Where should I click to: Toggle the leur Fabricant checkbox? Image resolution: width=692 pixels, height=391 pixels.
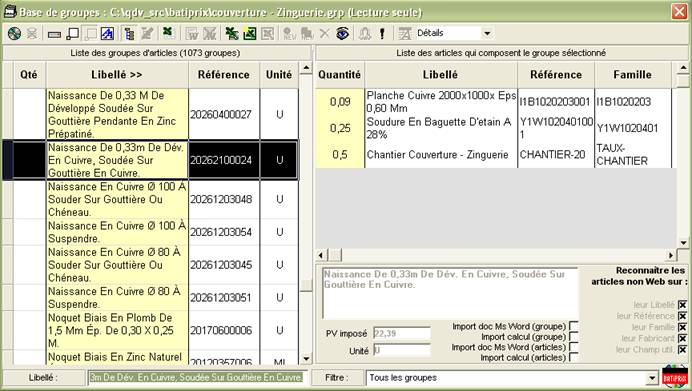click(x=682, y=338)
